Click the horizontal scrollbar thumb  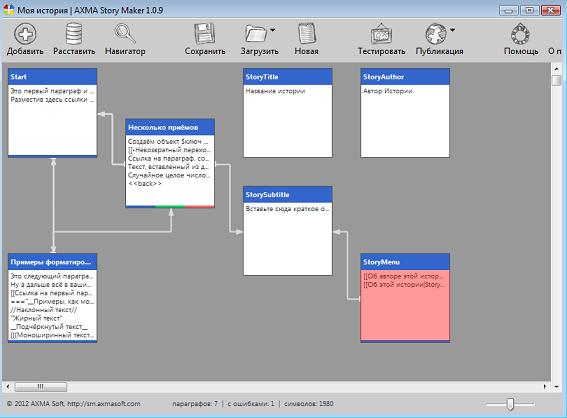(x=40, y=387)
